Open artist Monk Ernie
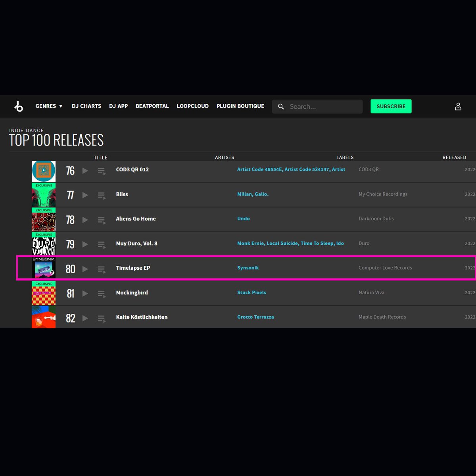The image size is (476, 476). 251,243
